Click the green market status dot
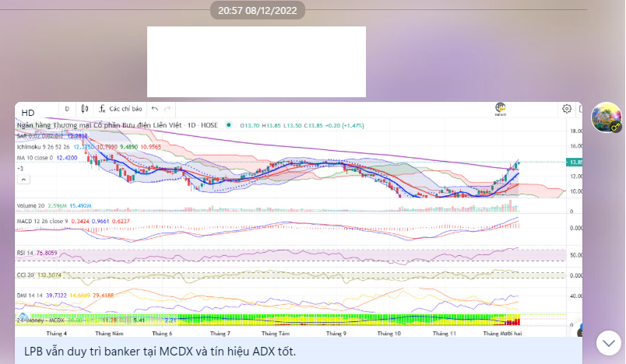Screen dimensions: 626x364 pos(229,124)
